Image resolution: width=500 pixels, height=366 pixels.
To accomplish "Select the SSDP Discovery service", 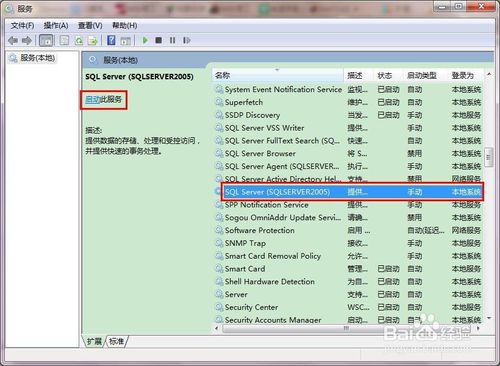I will tap(348, 115).
